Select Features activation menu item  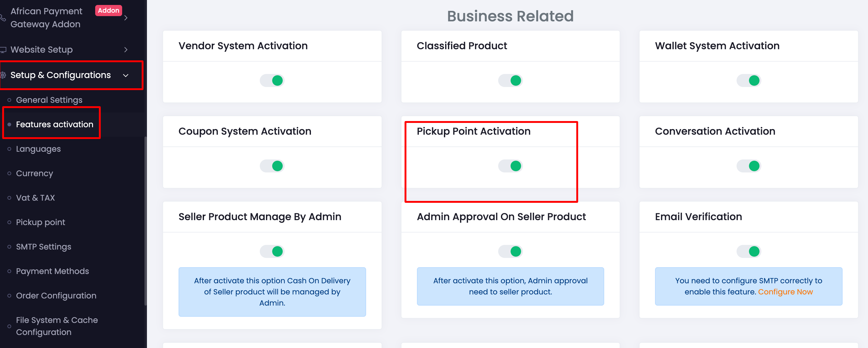(x=55, y=124)
